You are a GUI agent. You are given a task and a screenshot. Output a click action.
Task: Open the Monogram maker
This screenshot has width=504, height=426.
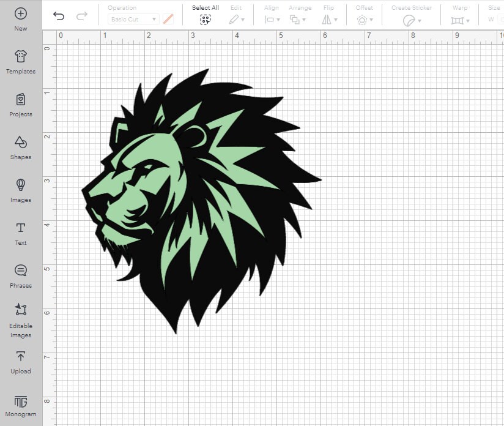click(x=21, y=406)
